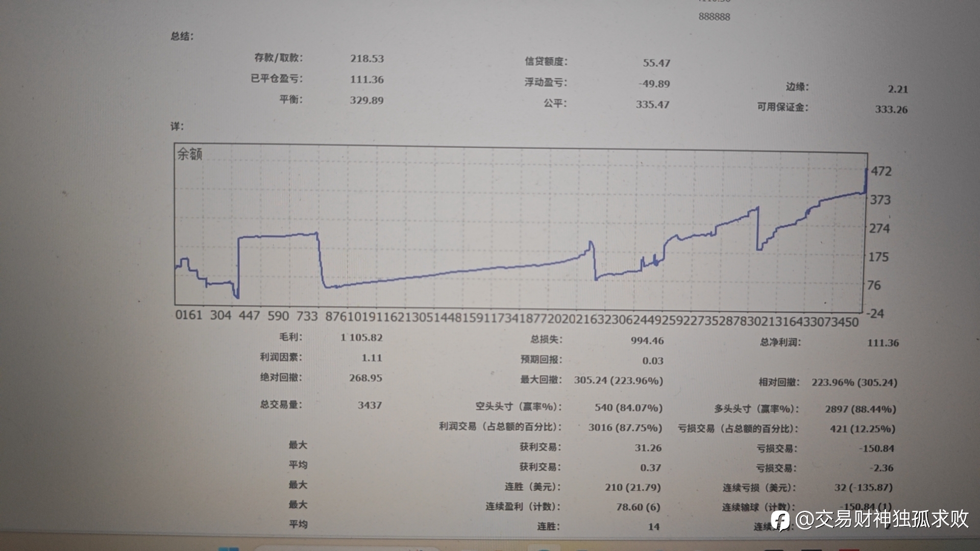Click the 可用保证金 value 333.26
This screenshot has width=980, height=551.
891,109
